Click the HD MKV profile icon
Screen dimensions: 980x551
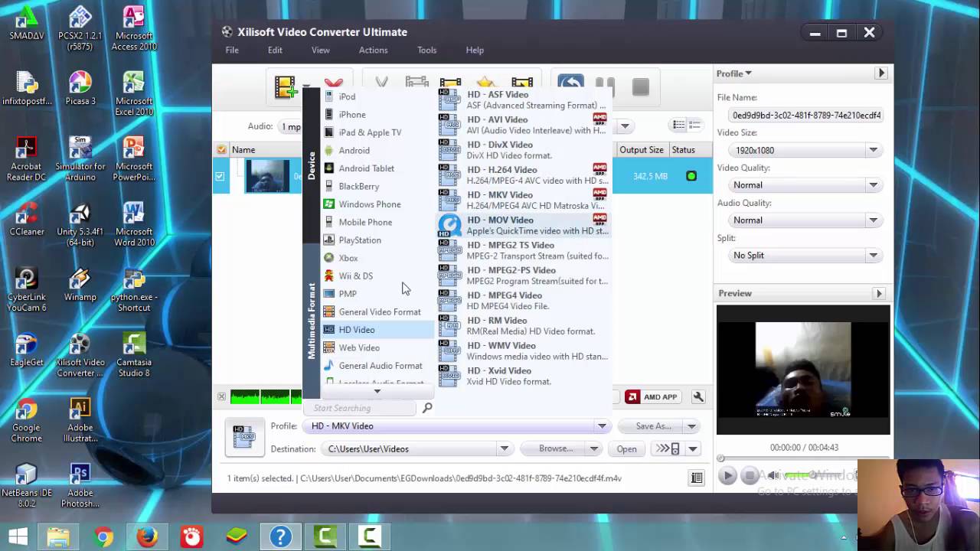[244, 438]
